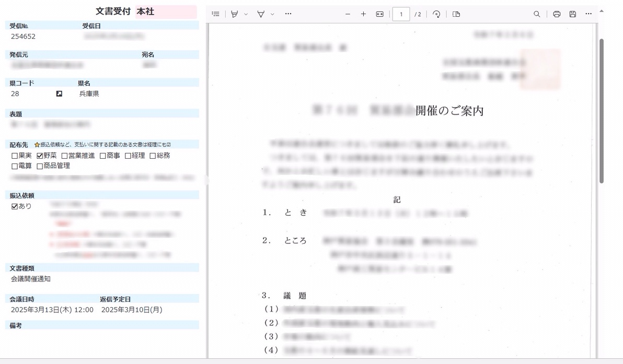This screenshot has width=623, height=364.
Task: Click the PDF vertical scrollbar thumb
Action: 601,110
